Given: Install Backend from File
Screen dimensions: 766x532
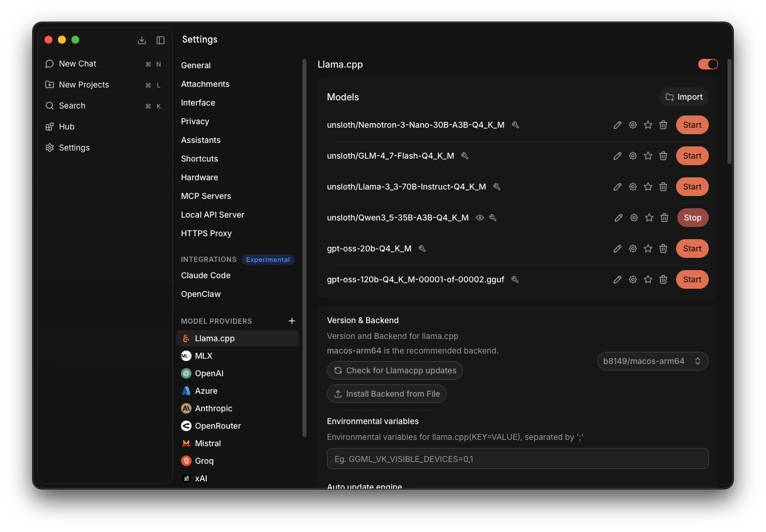Looking at the screenshot, I should pyautogui.click(x=387, y=394).
